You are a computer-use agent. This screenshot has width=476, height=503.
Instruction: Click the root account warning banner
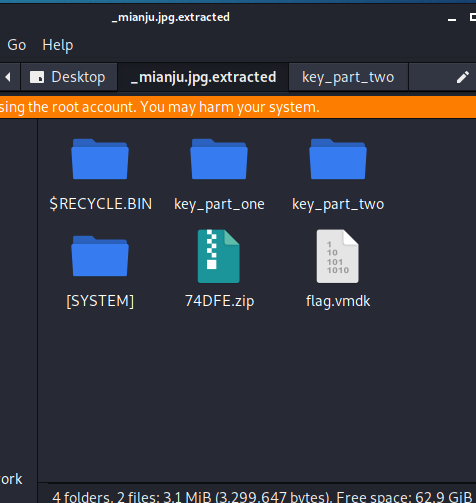pyautogui.click(x=238, y=107)
